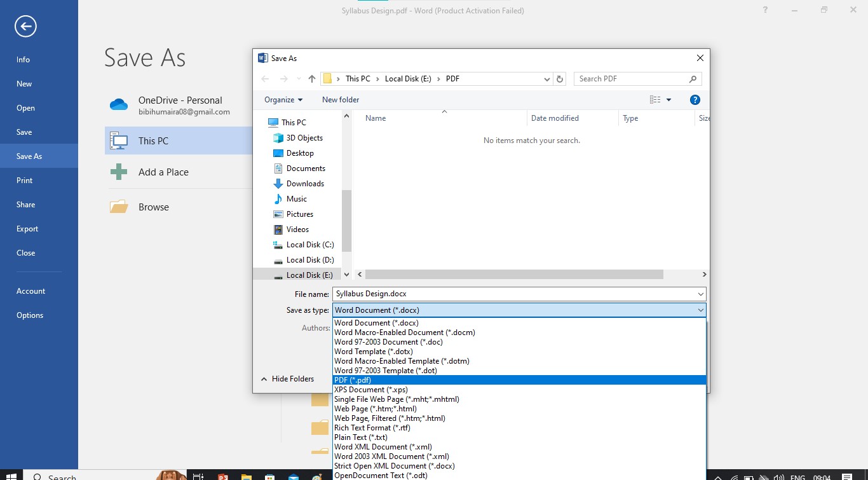The image size is (868, 480).
Task: Open the Organize menu
Action: (282, 99)
